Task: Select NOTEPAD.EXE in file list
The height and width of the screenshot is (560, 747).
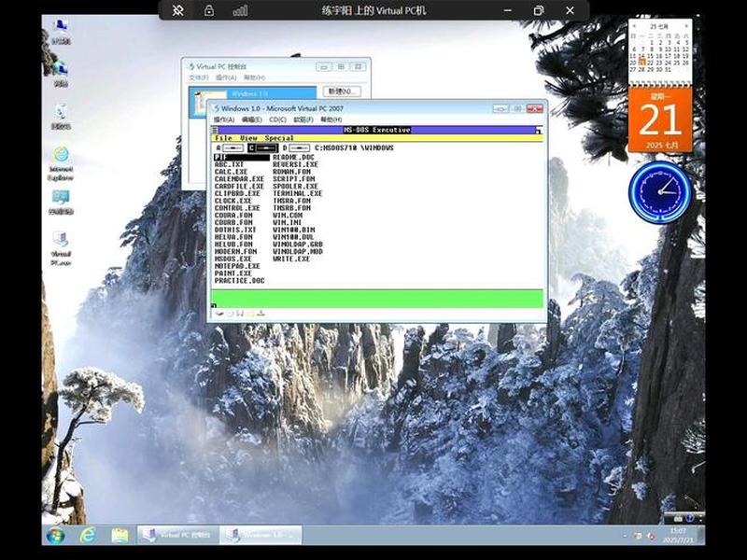Action: pos(237,266)
